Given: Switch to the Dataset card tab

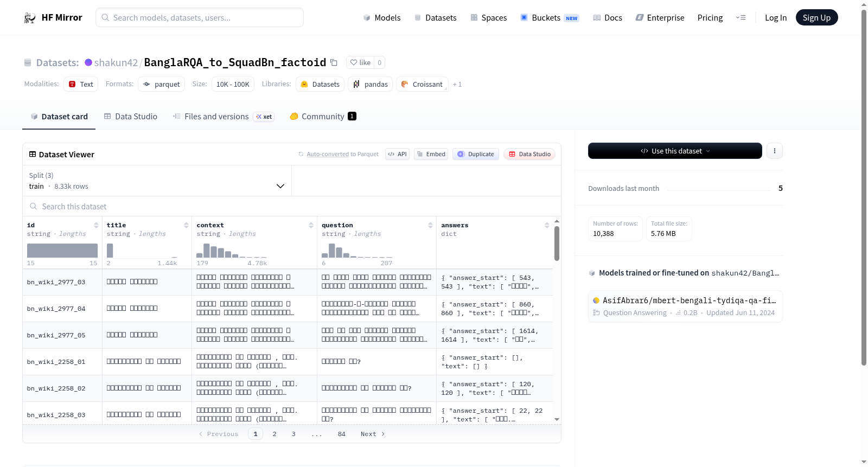Looking at the screenshot, I should point(59,117).
